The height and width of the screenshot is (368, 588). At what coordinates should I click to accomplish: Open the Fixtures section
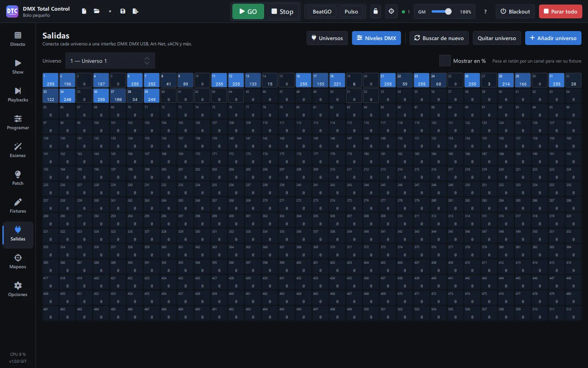click(x=18, y=206)
